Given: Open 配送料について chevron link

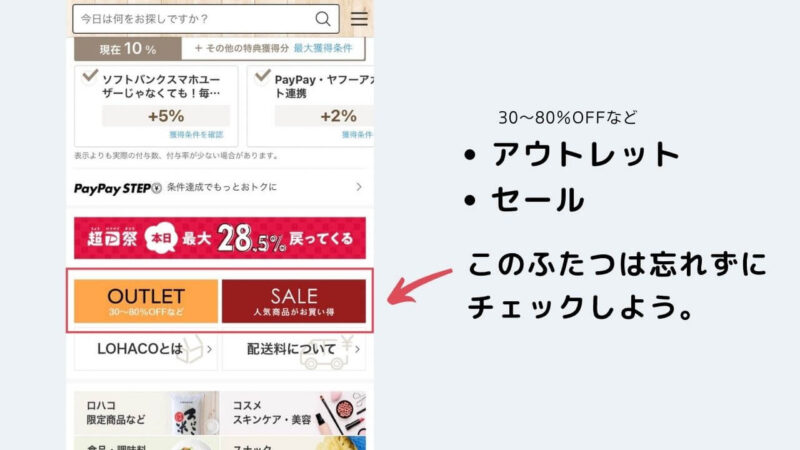Looking at the screenshot, I should (357, 349).
